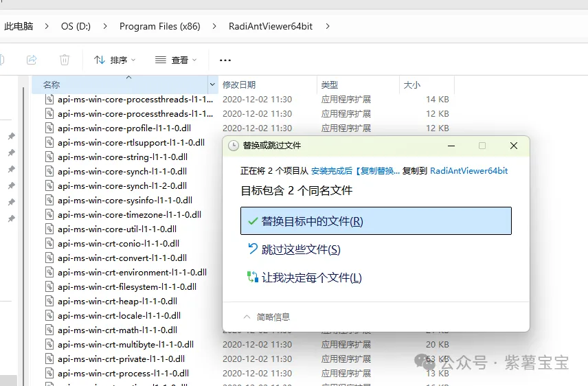Open the three-dot more options menu

pos(225,60)
